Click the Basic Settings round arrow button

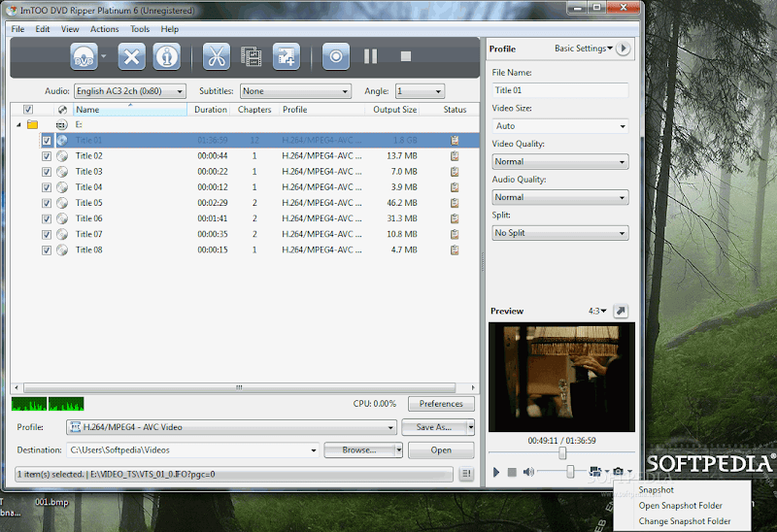pos(624,49)
